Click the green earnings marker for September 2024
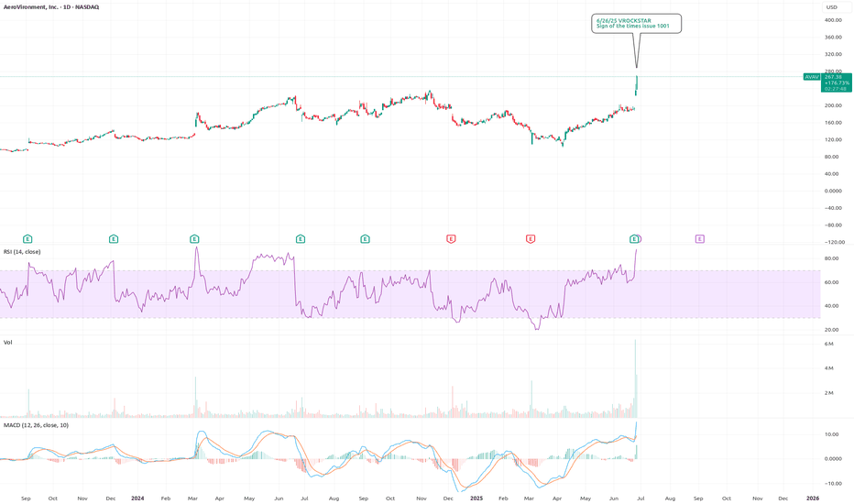 point(365,238)
